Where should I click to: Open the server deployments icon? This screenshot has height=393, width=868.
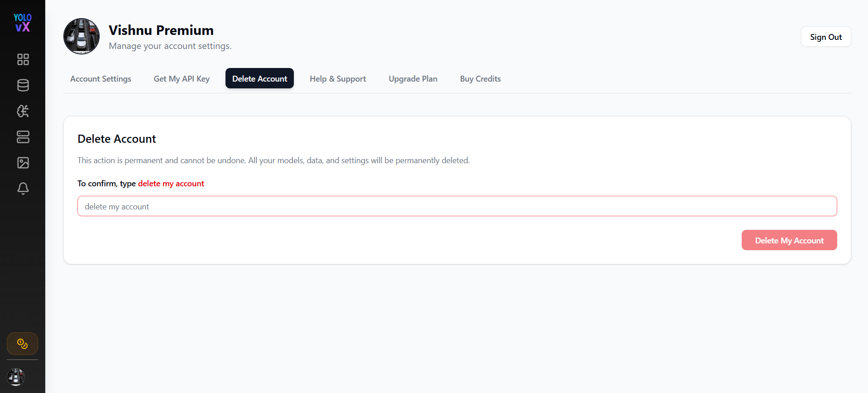pyautogui.click(x=23, y=137)
